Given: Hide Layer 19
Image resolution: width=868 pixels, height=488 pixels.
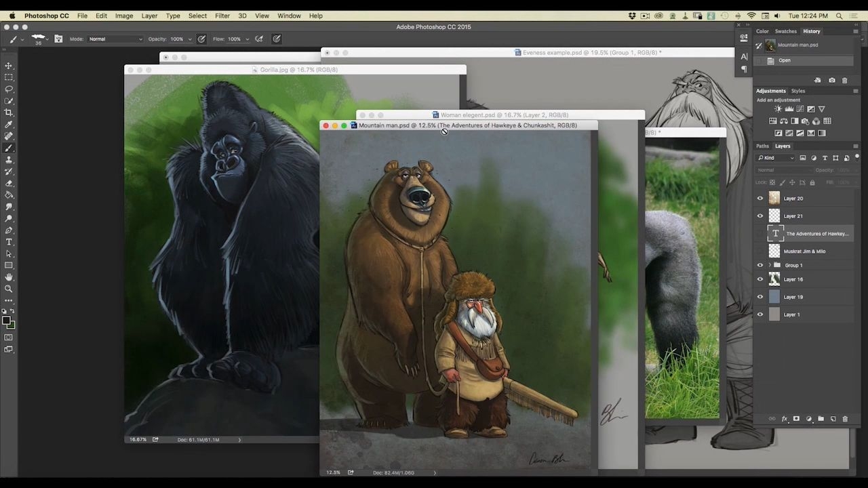Looking at the screenshot, I should [x=760, y=297].
